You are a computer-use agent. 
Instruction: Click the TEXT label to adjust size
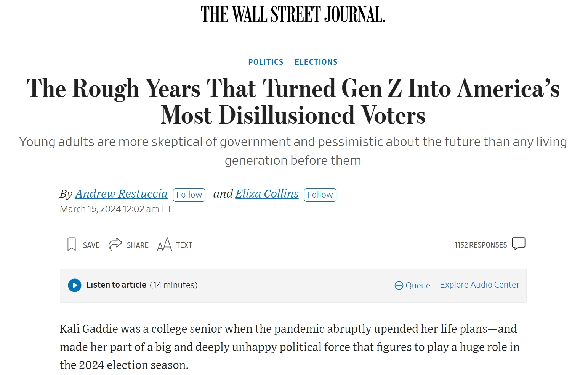(x=184, y=245)
